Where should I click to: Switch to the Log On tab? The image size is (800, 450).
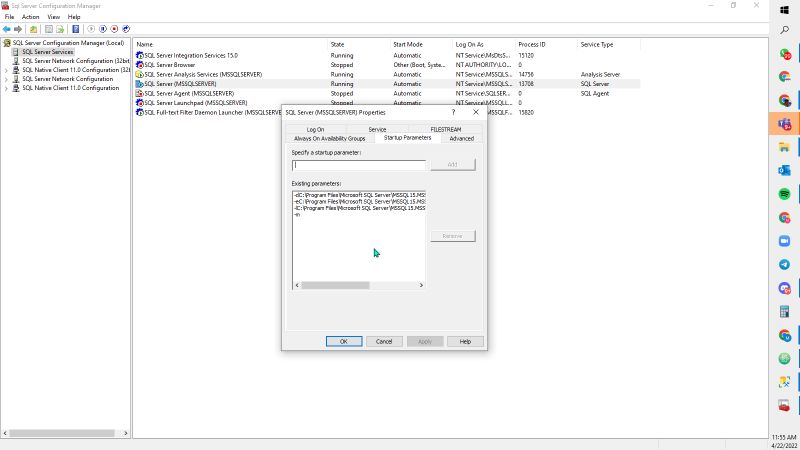[x=315, y=130]
